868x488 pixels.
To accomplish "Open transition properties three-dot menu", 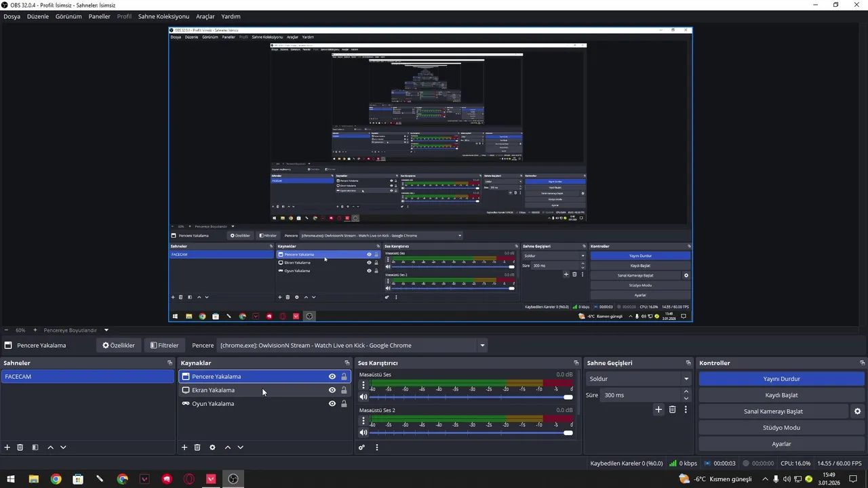I will (x=686, y=409).
